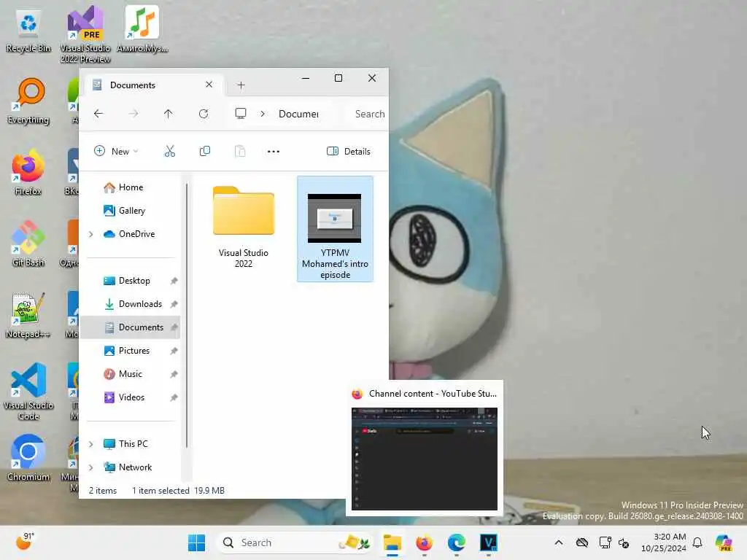Open Gallery in navigation pane
This screenshot has height=560, width=747.
(x=131, y=211)
